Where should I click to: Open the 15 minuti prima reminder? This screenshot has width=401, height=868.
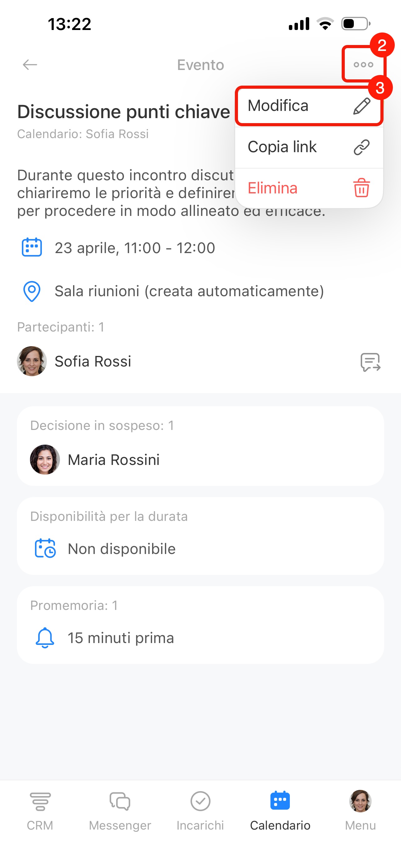[x=121, y=638]
